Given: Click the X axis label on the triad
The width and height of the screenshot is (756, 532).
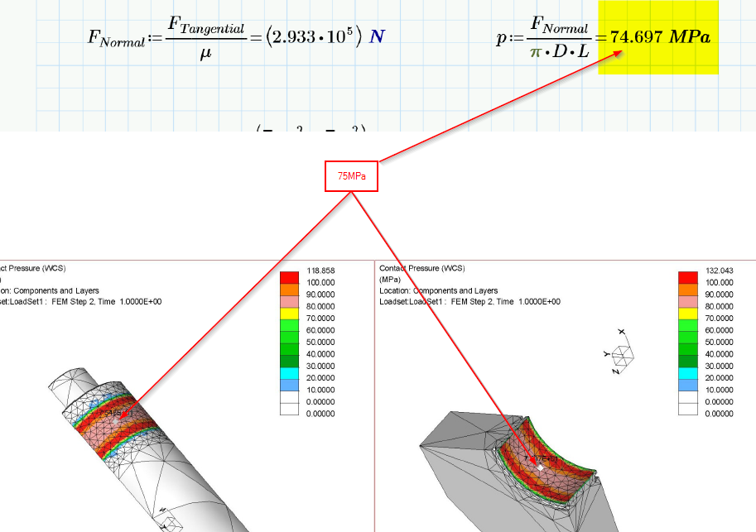Looking at the screenshot, I should tap(622, 332).
